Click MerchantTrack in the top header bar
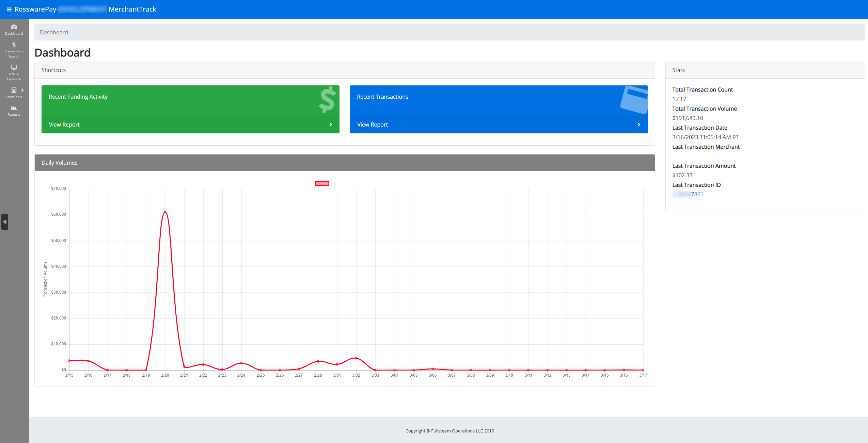The width and height of the screenshot is (868, 443). [132, 9]
